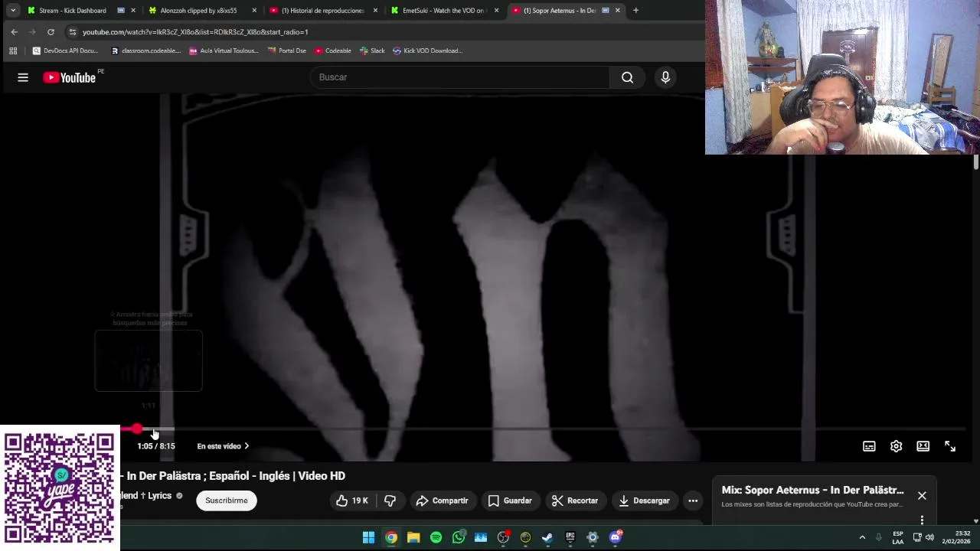
Task: Click the Buscar search field
Action: point(459,77)
